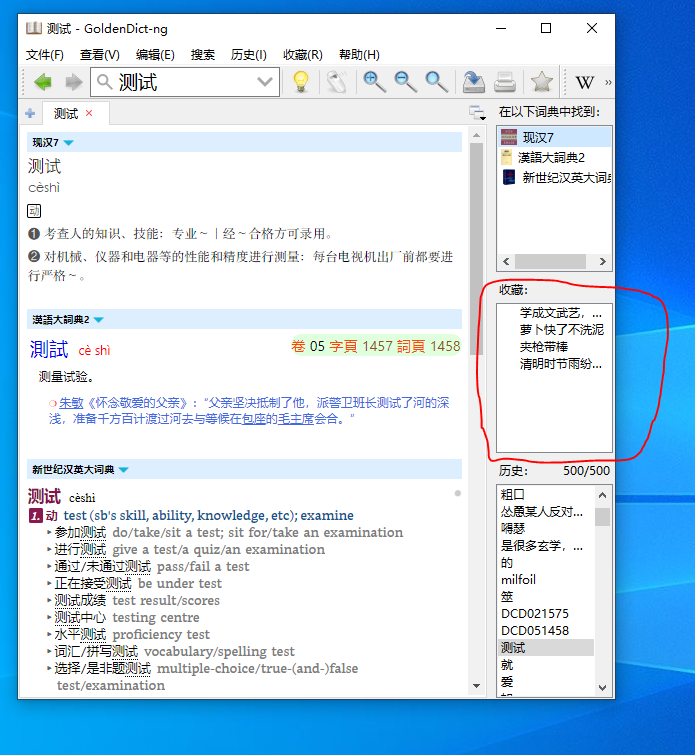Open favorite 萝卜快了不洗泥
The width and height of the screenshot is (695, 755).
point(562,330)
